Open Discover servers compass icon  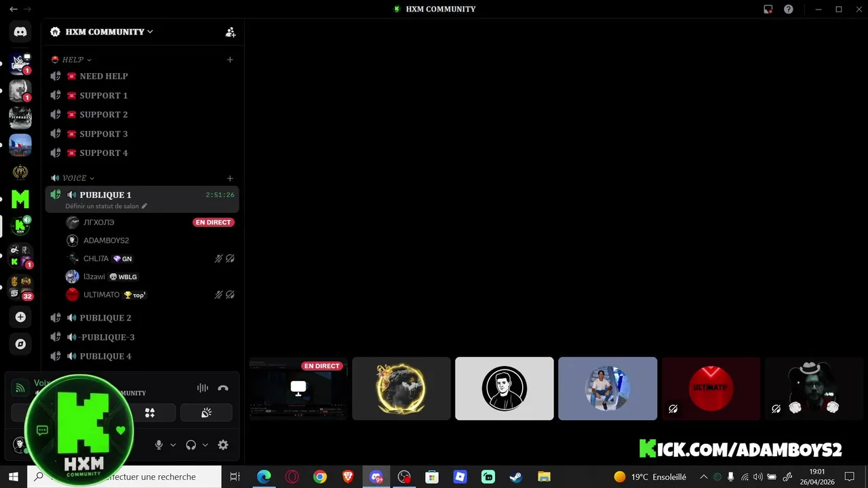click(x=20, y=344)
